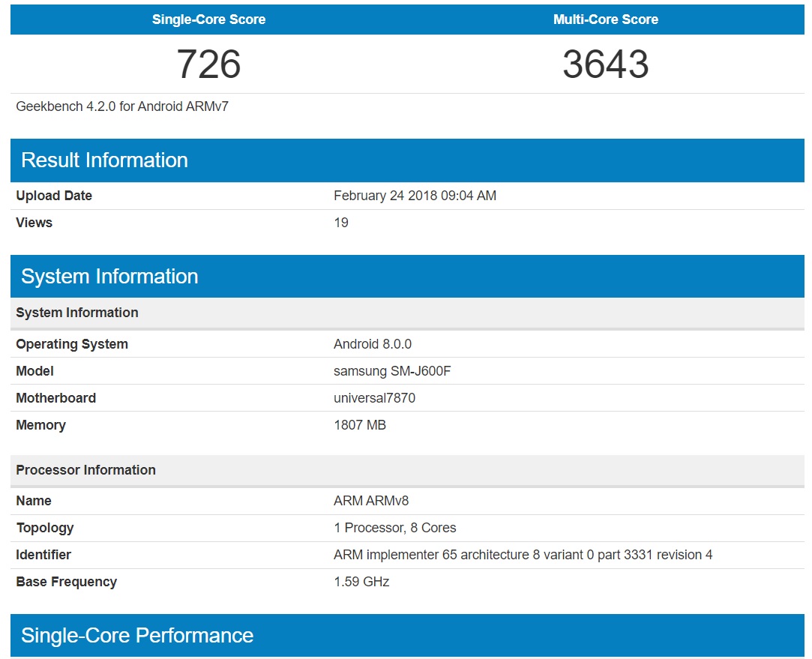Click the Result Information section header
Screen dimensions: 812x659
[x=407, y=160]
